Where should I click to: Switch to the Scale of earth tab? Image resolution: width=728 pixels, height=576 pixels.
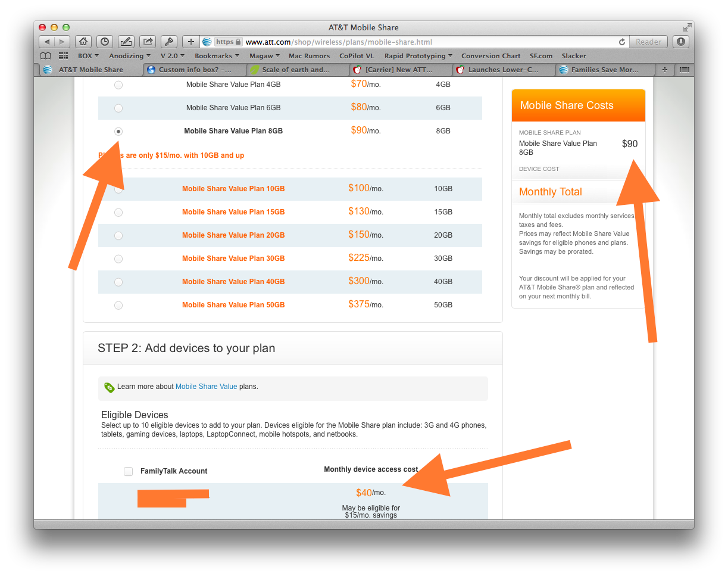pyautogui.click(x=298, y=70)
